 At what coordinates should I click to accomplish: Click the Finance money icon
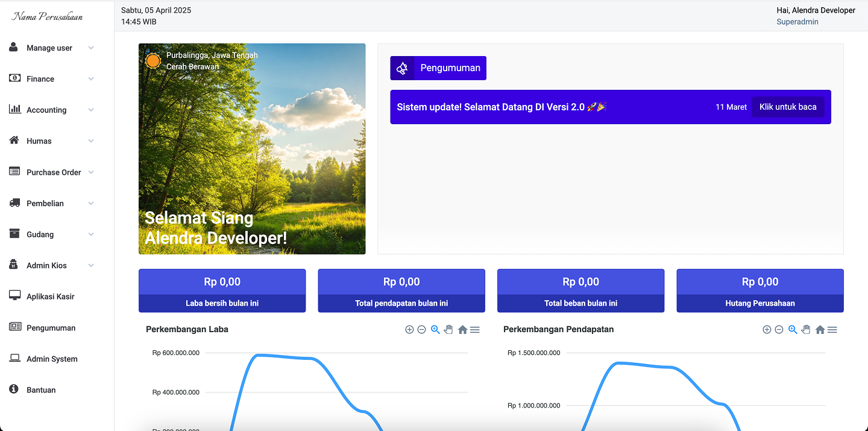15,78
